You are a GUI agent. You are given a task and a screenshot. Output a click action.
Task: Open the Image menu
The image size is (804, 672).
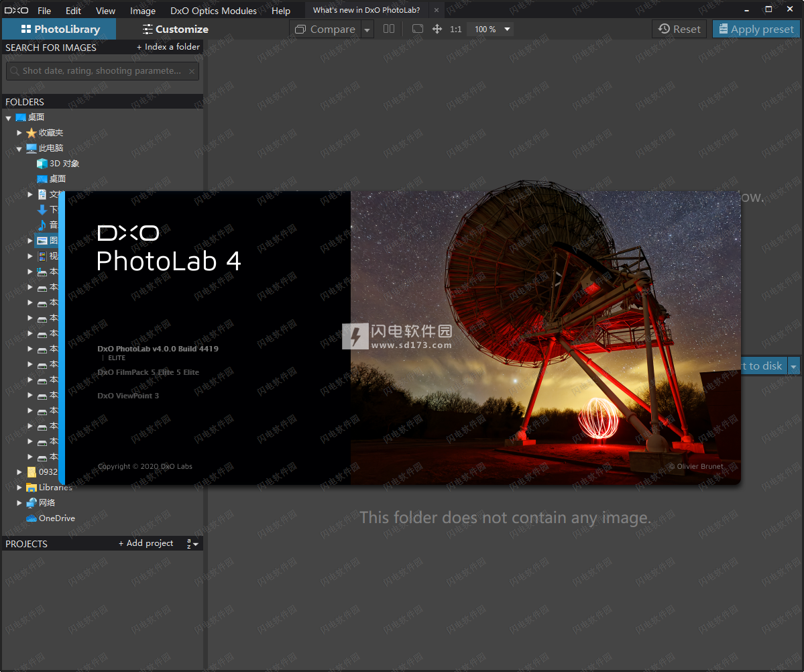click(x=143, y=10)
